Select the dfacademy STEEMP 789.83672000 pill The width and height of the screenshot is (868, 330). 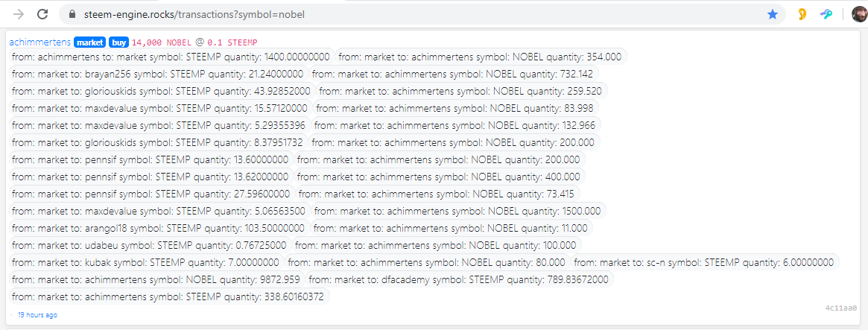point(459,279)
